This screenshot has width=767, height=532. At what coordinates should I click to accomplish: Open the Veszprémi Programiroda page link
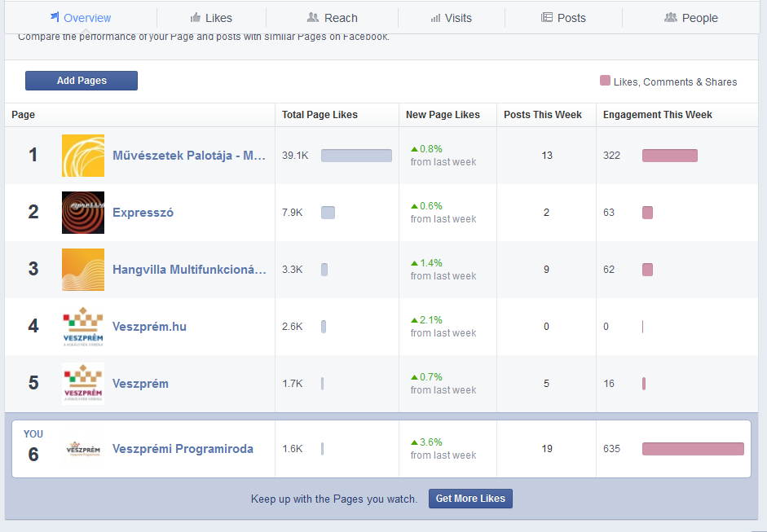(183, 449)
